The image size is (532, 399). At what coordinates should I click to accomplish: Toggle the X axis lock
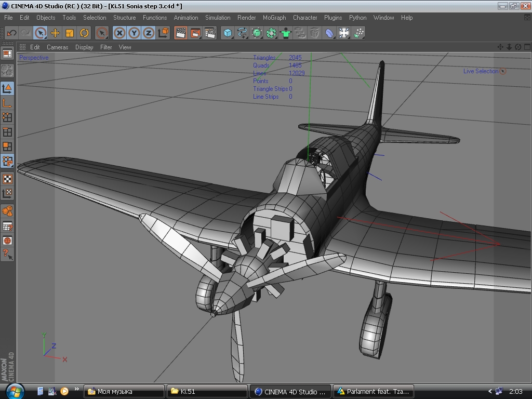click(x=120, y=33)
